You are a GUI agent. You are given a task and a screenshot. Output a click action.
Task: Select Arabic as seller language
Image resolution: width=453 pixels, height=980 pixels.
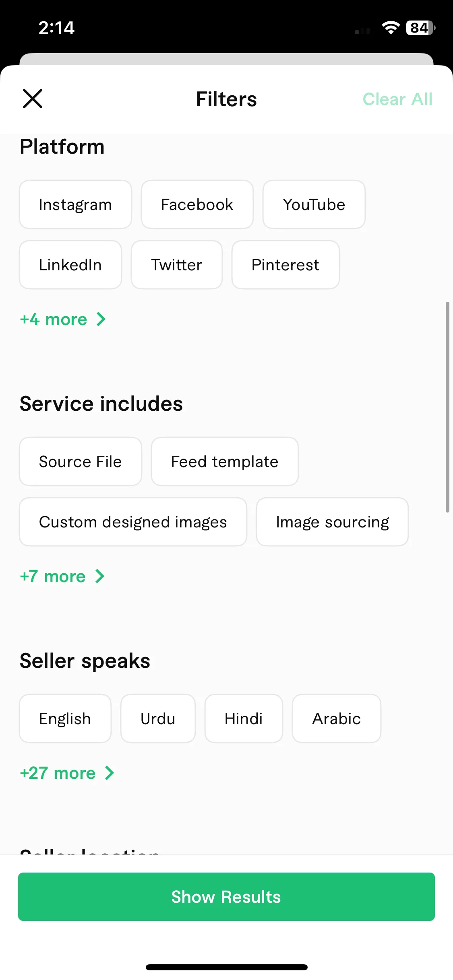tap(337, 719)
